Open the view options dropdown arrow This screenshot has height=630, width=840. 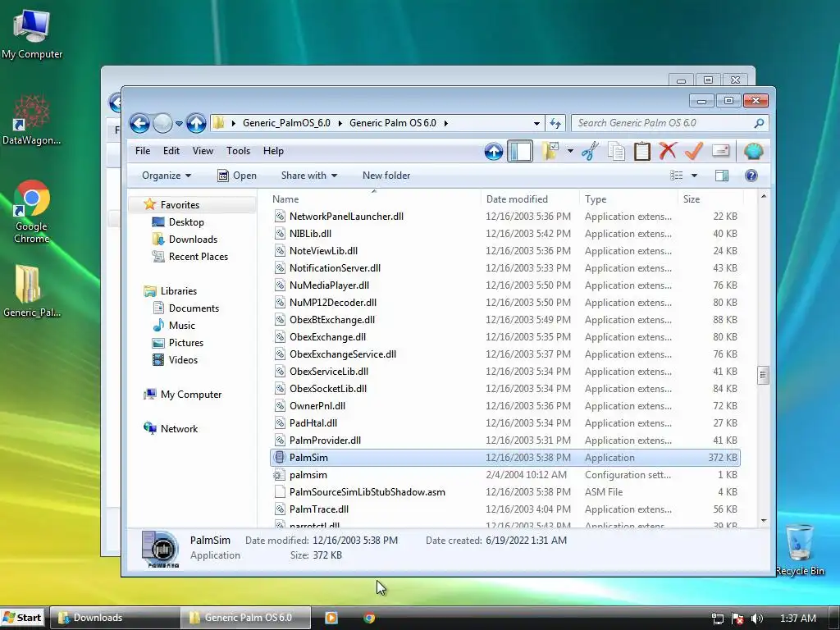coord(694,176)
